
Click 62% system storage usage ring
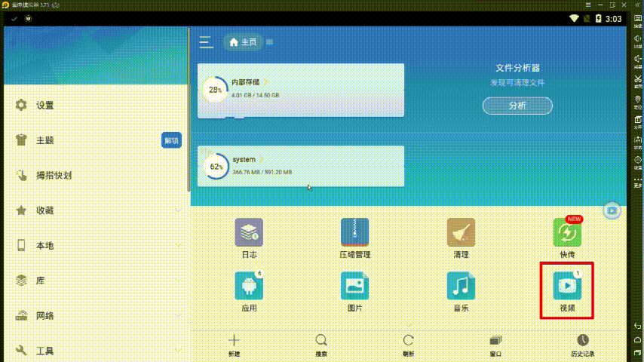(x=216, y=167)
